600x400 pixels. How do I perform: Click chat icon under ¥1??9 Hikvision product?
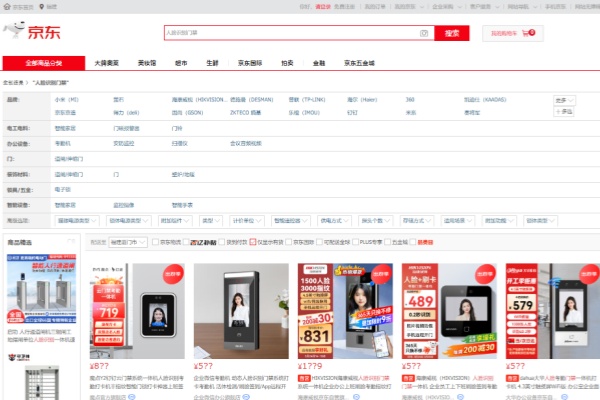coord(356,397)
